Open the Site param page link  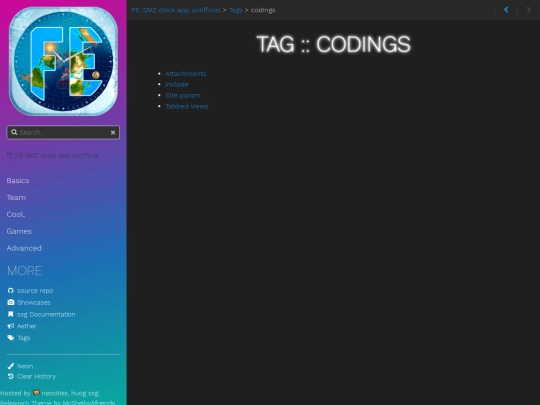(x=183, y=95)
